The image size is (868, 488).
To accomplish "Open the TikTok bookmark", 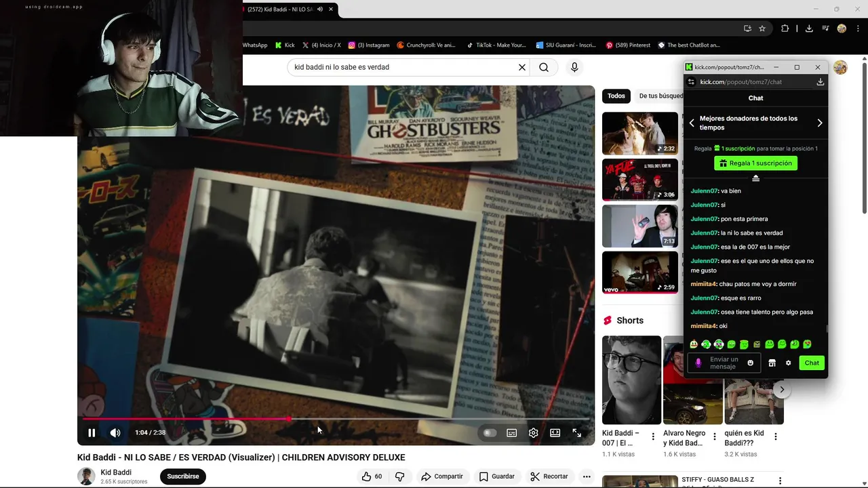I will pos(496,45).
